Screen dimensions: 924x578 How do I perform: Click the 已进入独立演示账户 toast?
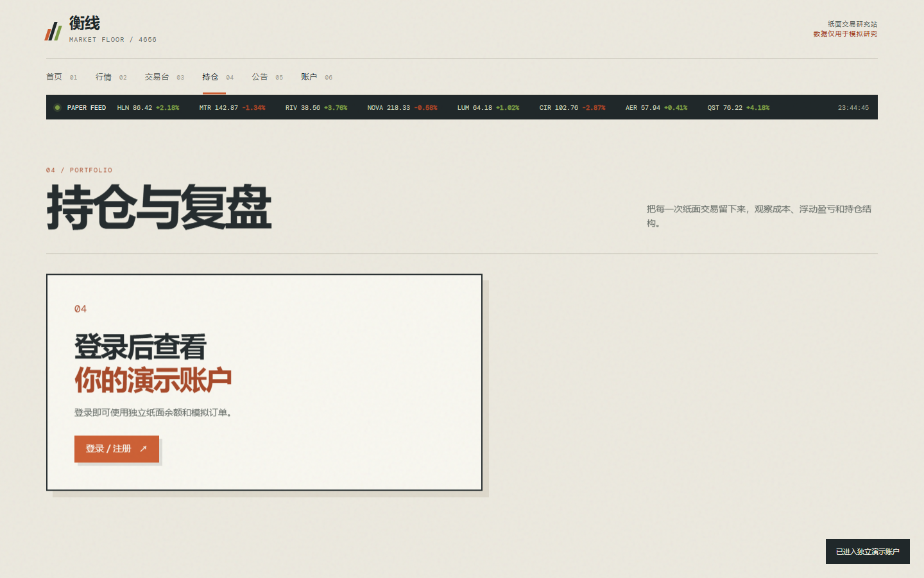pos(868,552)
